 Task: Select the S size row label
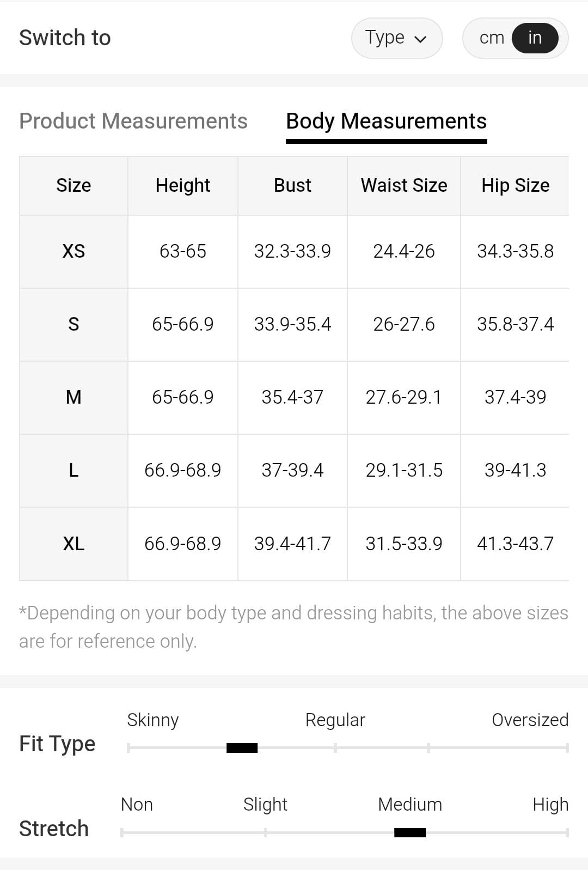point(73,324)
